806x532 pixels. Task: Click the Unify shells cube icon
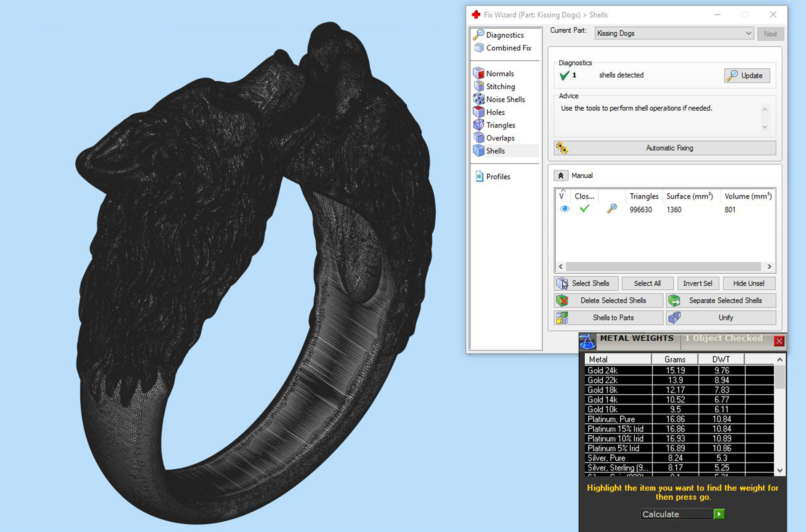[674, 317]
